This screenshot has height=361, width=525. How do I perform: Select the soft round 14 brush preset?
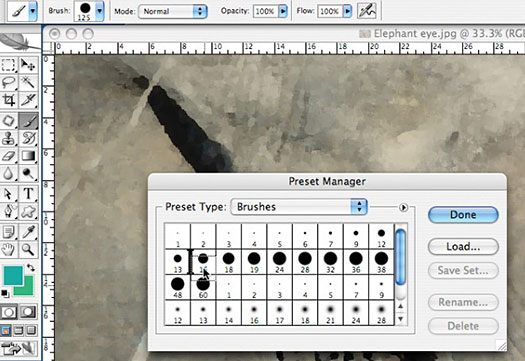tap(229, 313)
